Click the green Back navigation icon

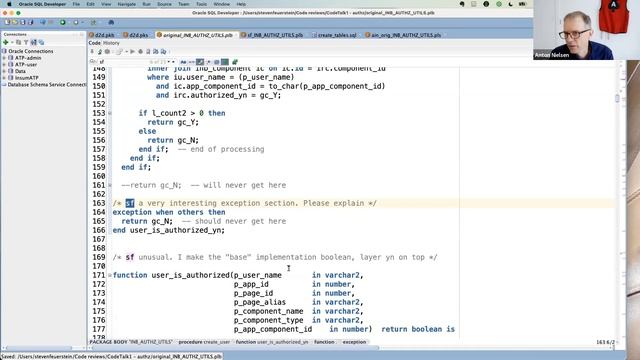click(x=62, y=22)
